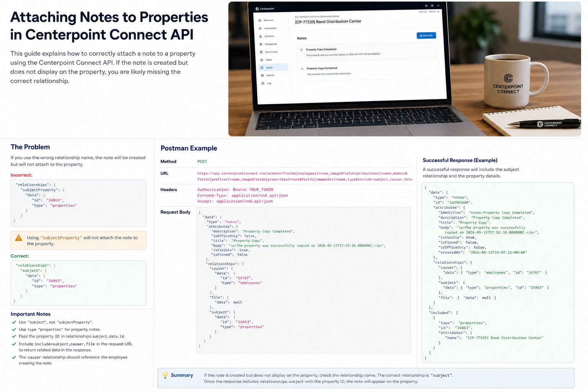Click the Centerpoint Connect logo on the pen
The height and width of the screenshot is (392, 588).
(x=550, y=124)
